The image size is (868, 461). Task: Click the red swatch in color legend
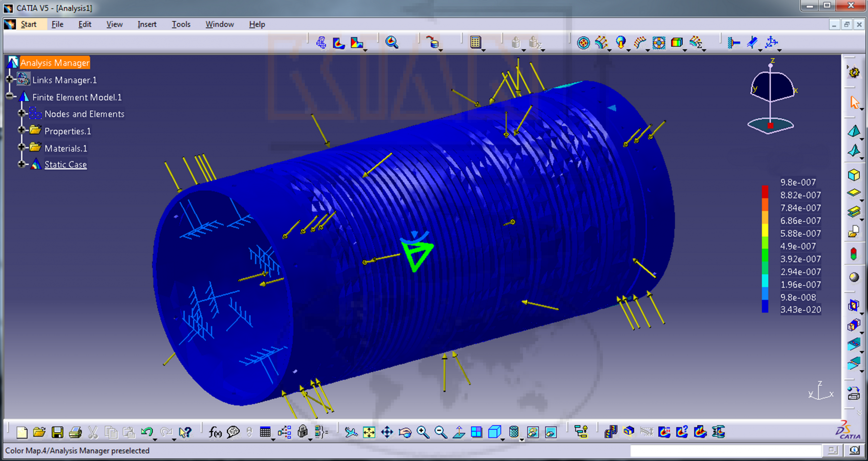[x=765, y=191]
